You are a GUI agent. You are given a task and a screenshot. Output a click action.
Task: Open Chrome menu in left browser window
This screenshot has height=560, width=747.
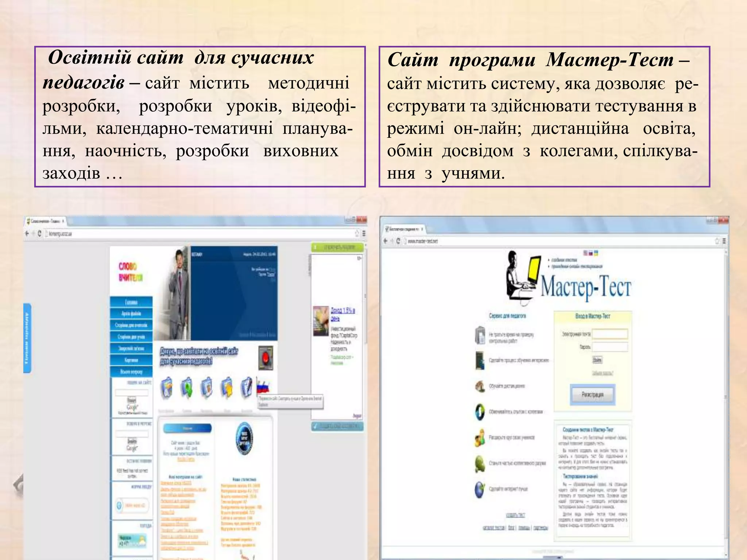[x=364, y=233]
